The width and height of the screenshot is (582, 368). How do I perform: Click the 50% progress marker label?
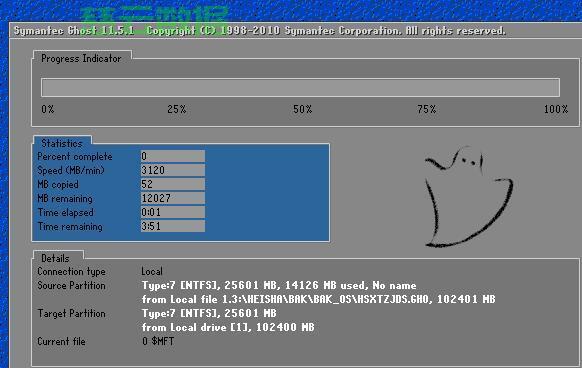[x=303, y=109]
